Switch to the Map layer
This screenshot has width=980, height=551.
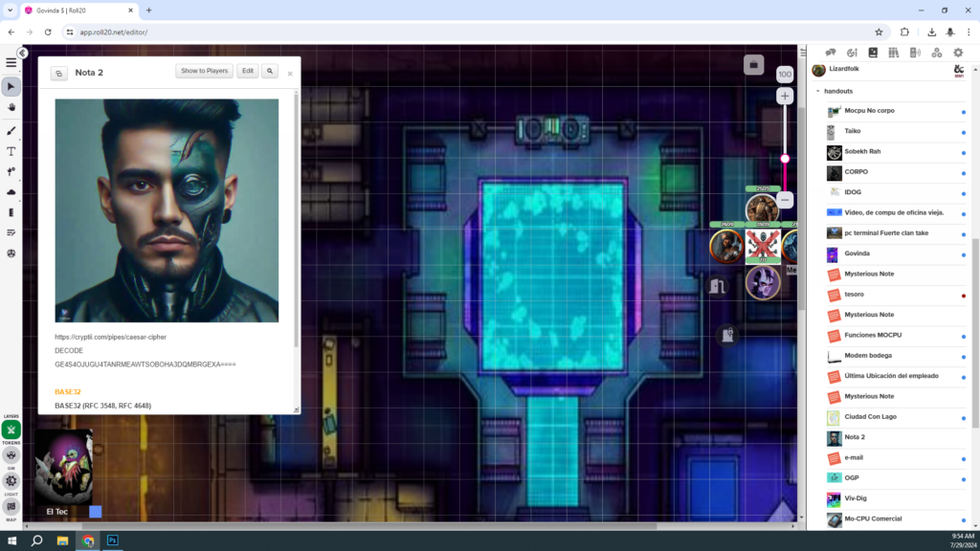point(11,507)
